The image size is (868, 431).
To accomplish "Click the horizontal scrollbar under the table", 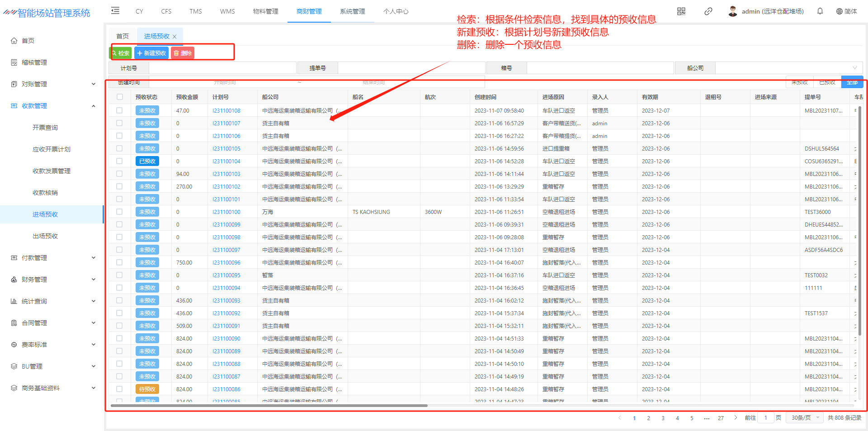I will (269, 406).
